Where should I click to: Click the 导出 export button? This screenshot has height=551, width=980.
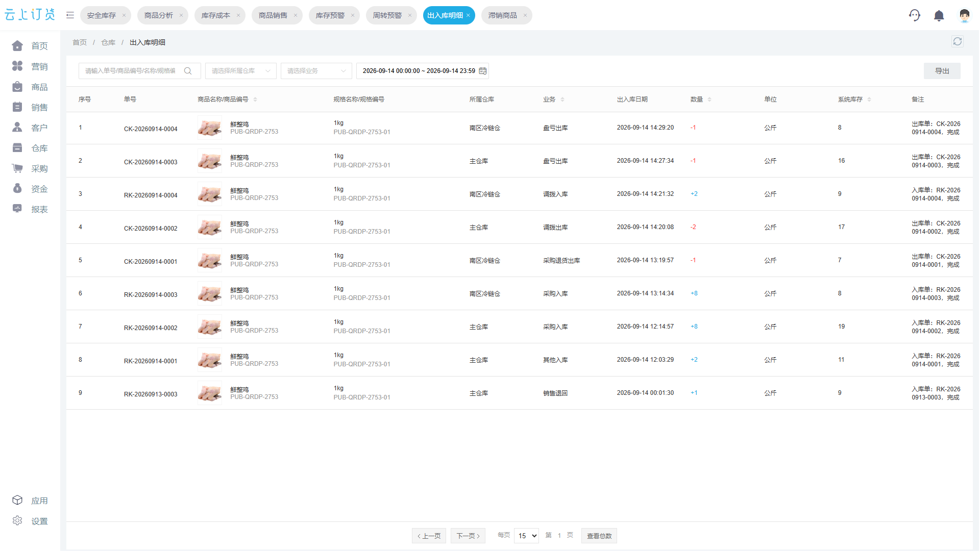pyautogui.click(x=942, y=71)
